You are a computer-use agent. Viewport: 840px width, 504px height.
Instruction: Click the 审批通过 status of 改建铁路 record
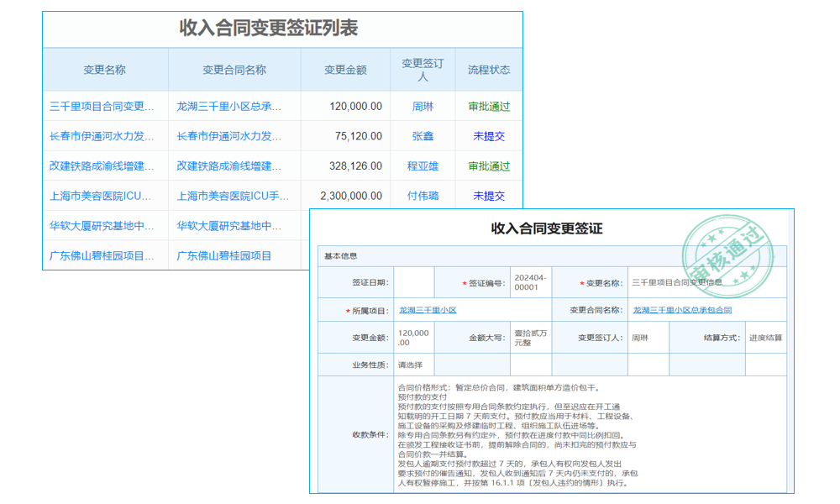(x=489, y=165)
